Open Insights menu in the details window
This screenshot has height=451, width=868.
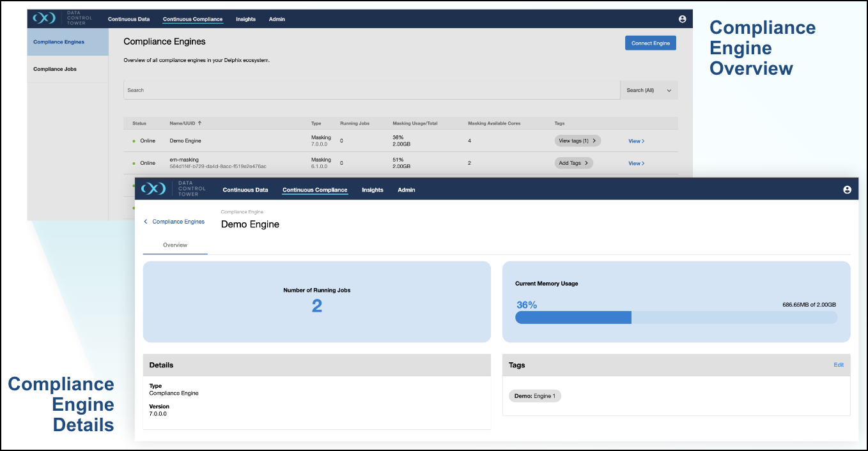tap(372, 190)
